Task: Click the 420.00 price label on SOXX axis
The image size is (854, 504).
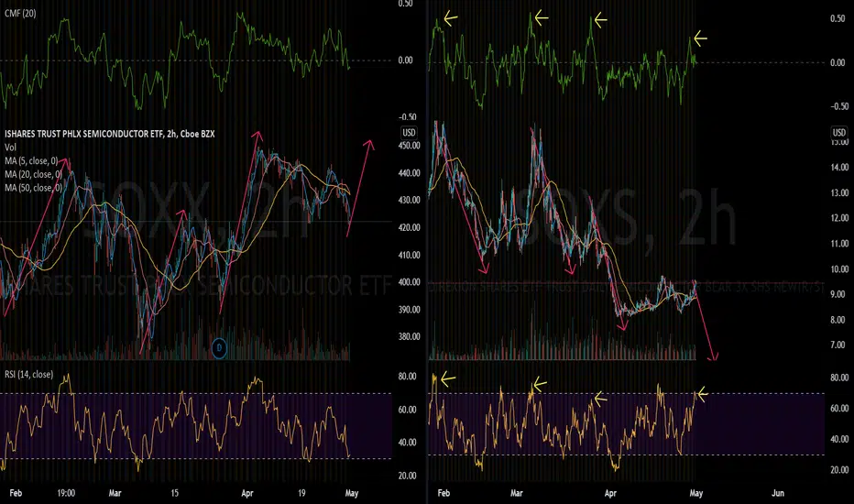Action: click(409, 227)
